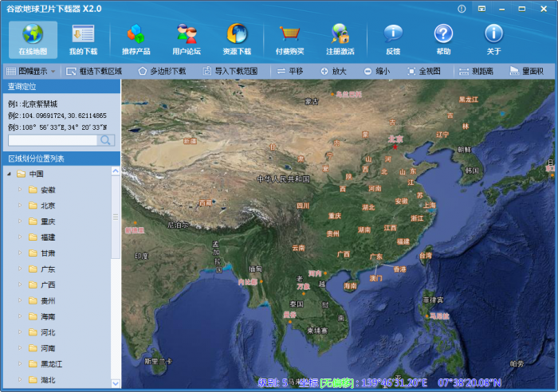Select 框选下载区域 rectangle download tool
Screen dimensions: 558x392
94,71
